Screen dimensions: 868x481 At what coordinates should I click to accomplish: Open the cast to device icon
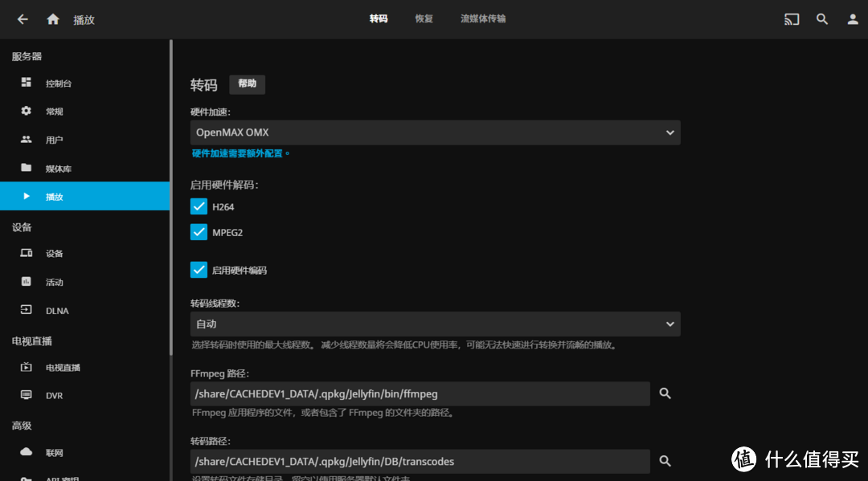click(x=792, y=19)
